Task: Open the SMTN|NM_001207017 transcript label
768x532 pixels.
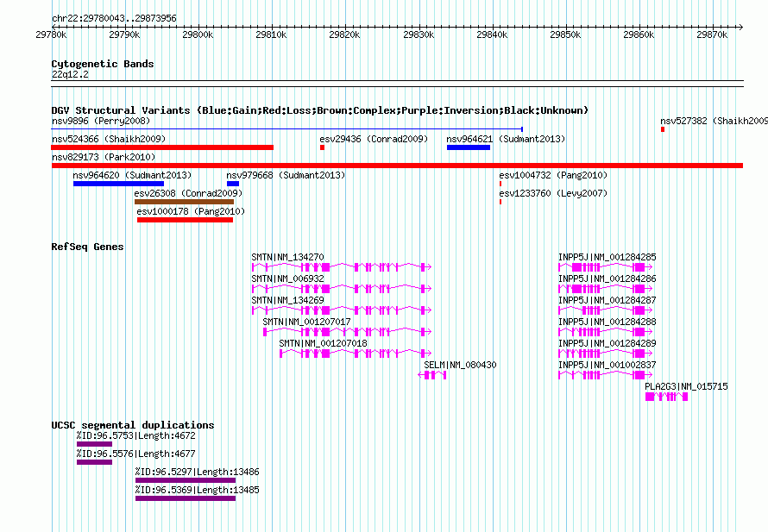Action: (306, 322)
